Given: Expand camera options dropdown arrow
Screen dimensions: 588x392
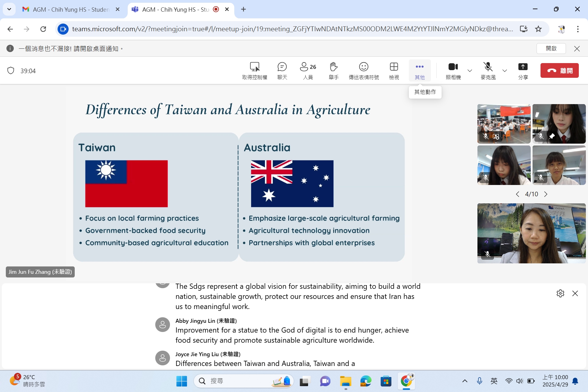Looking at the screenshot, I should [x=470, y=71].
